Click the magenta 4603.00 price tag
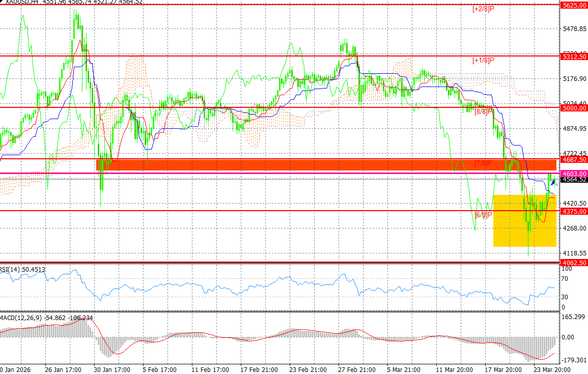The width and height of the screenshot is (588, 374). coord(574,174)
